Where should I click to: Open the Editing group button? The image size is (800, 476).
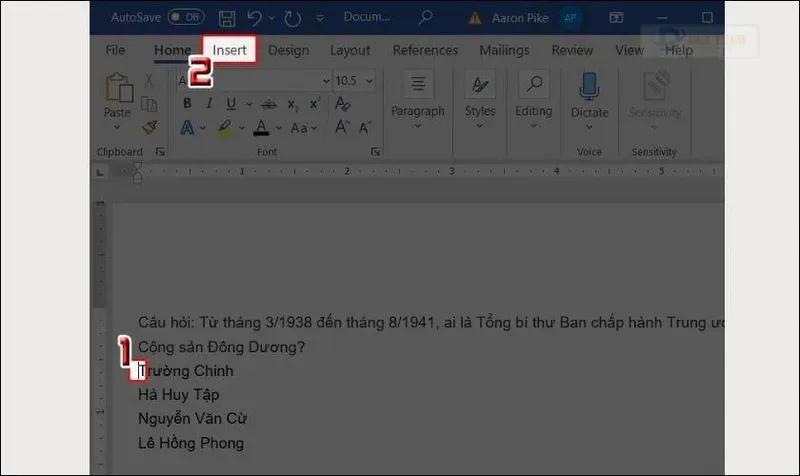[534, 99]
